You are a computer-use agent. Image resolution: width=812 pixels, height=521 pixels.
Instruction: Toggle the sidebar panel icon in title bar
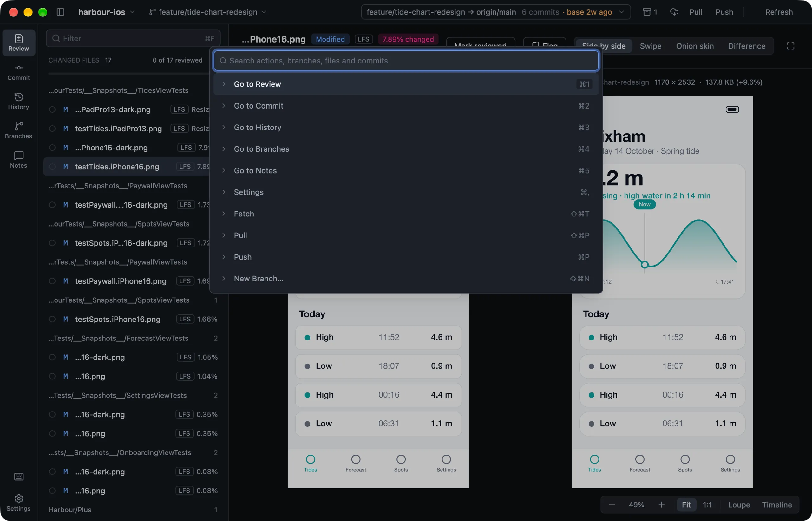pyautogui.click(x=61, y=12)
